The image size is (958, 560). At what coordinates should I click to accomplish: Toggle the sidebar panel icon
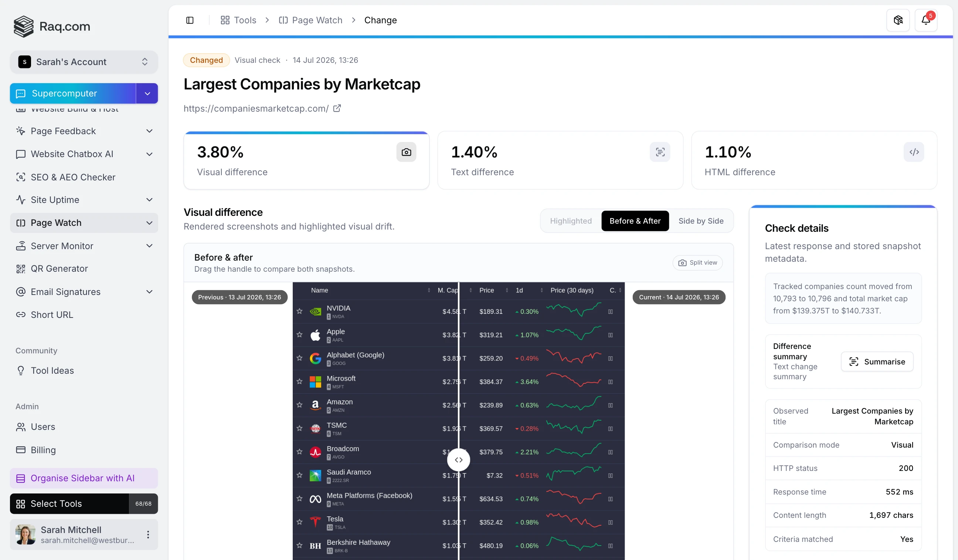190,20
